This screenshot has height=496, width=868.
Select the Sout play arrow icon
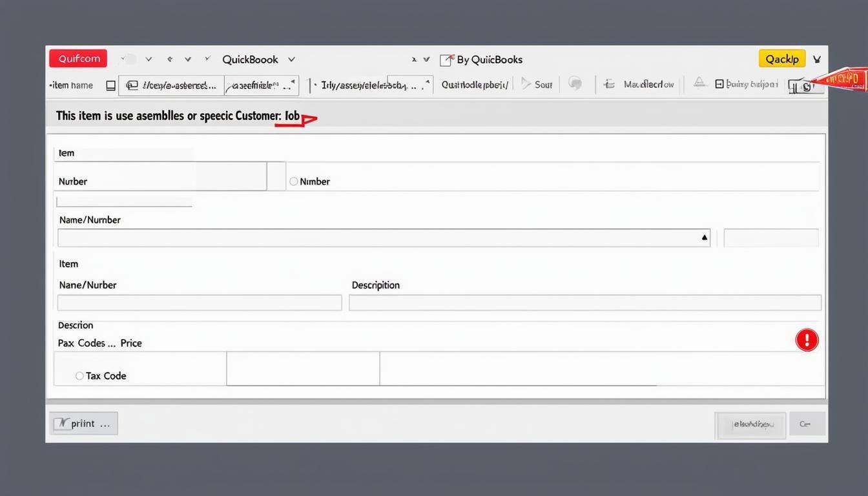(527, 83)
